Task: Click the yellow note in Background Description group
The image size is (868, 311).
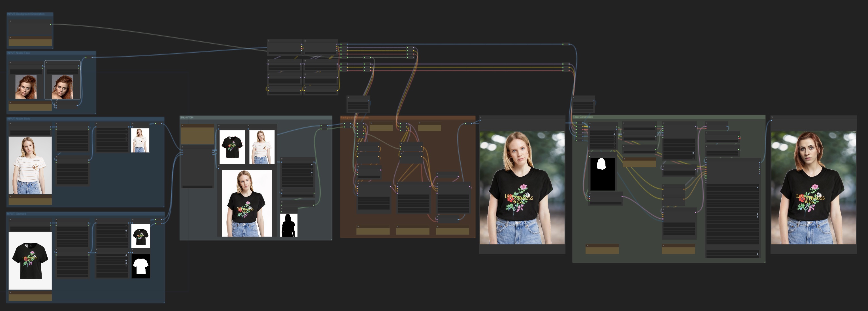Action: (30, 42)
